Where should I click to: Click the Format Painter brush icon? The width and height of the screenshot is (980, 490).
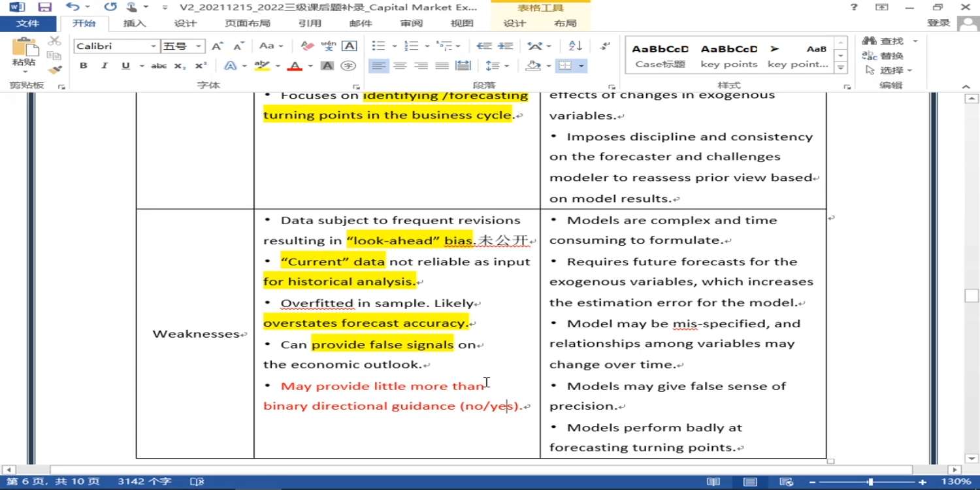tap(55, 69)
